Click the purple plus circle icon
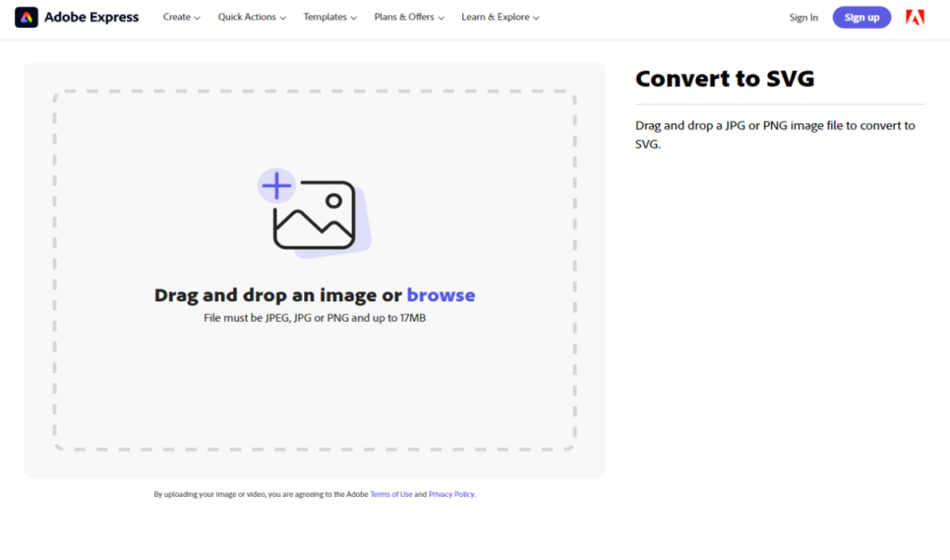This screenshot has height=560, width=950. pyautogui.click(x=276, y=186)
